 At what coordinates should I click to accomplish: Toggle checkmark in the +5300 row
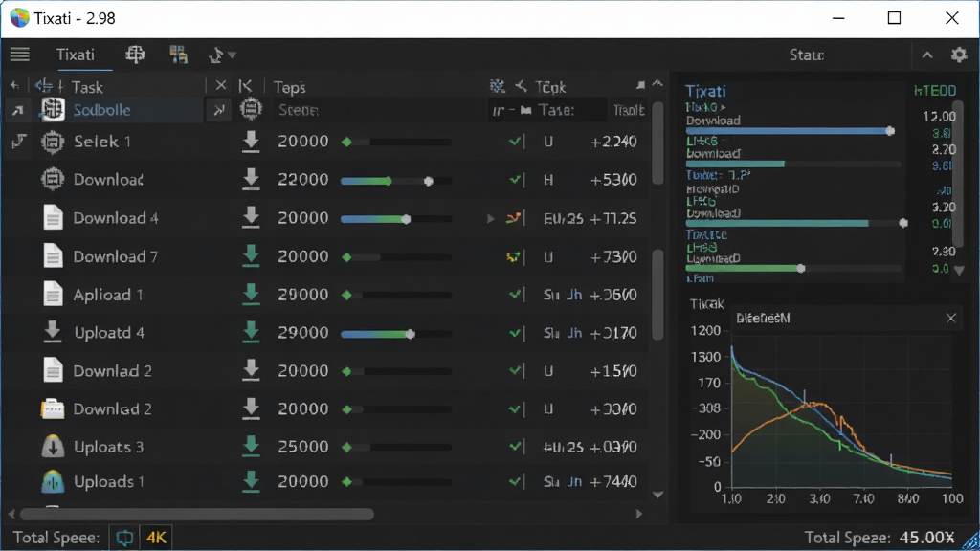click(516, 180)
